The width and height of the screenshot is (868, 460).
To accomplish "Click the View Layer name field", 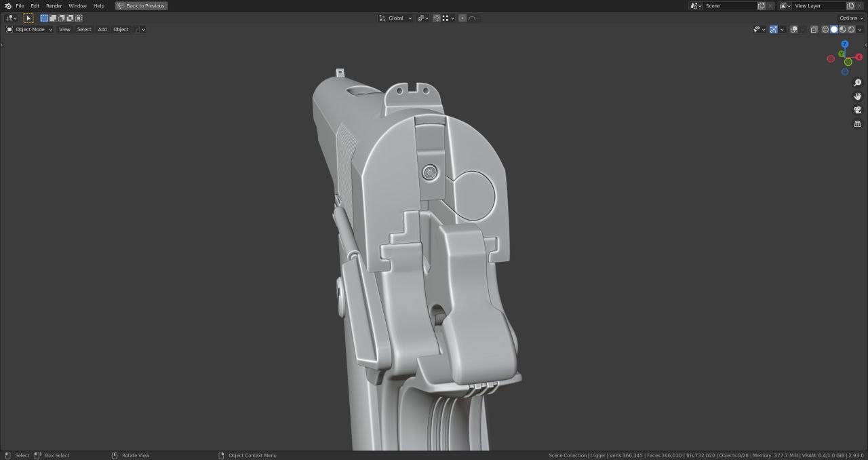I will coord(818,5).
